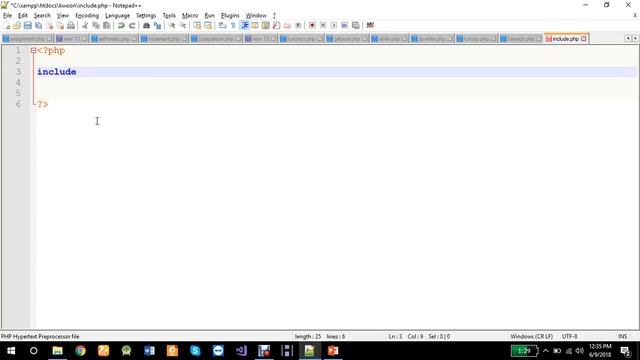The width and height of the screenshot is (640, 360).
Task: Show hidden system tray icons chevron
Action: coord(546,351)
